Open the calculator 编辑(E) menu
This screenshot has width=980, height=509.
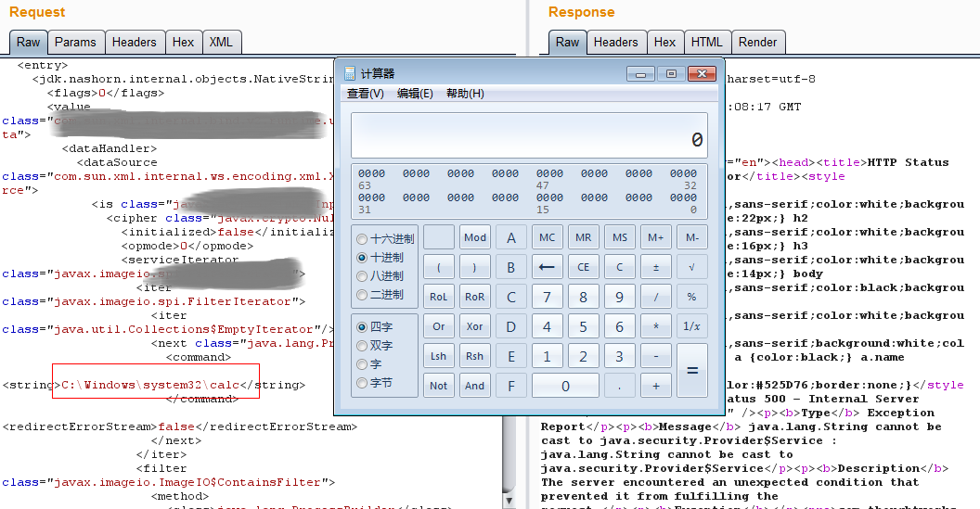(x=415, y=94)
